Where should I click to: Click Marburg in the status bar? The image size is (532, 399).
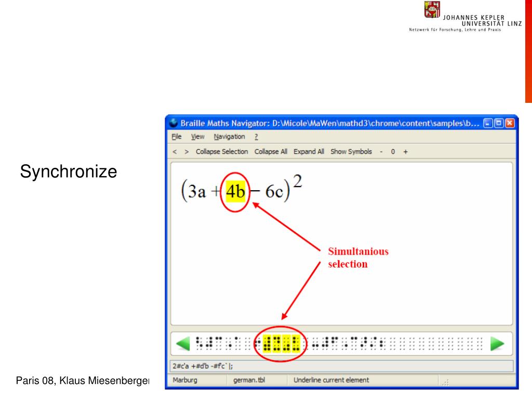coord(185,380)
